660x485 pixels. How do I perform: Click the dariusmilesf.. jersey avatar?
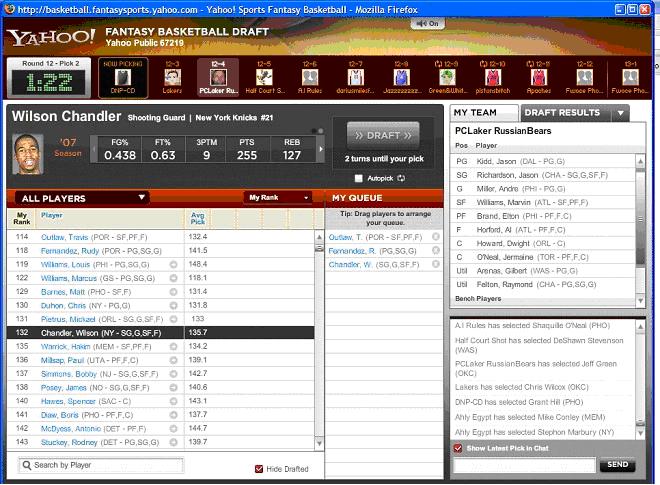tap(356, 77)
